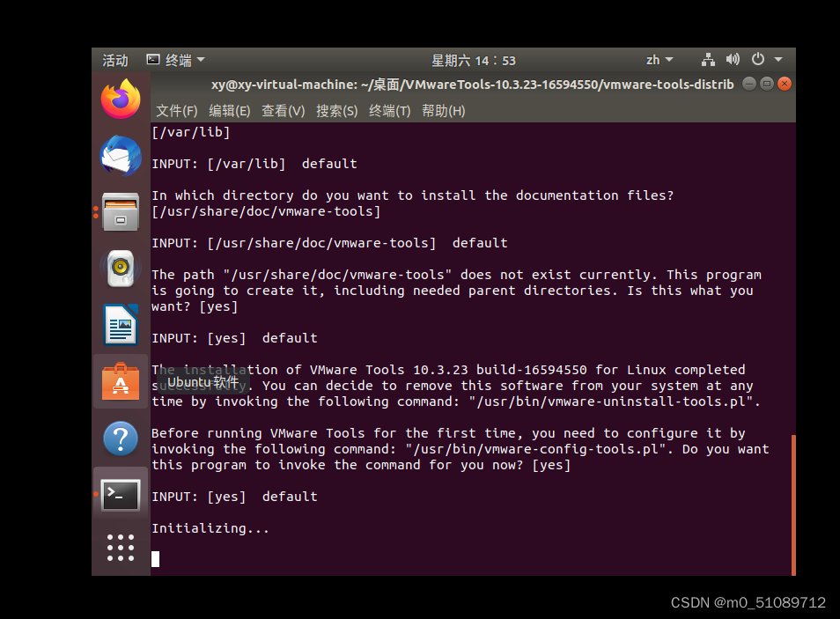Open the Files manager dock icon
Viewport: 840px width, 619px height.
click(121, 212)
